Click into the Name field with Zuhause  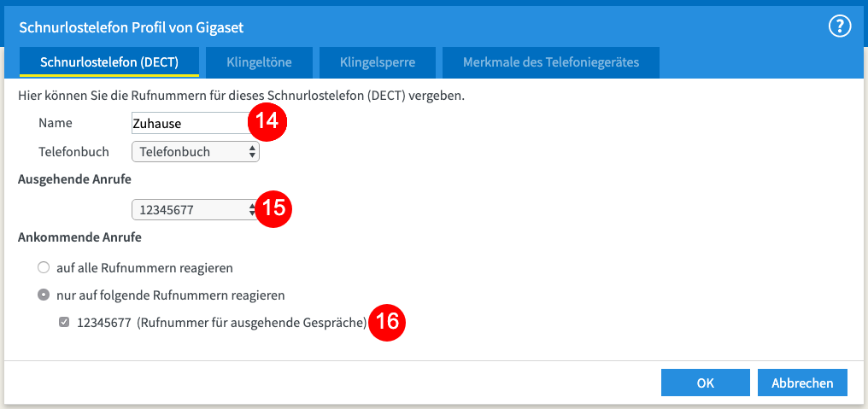[191, 123]
